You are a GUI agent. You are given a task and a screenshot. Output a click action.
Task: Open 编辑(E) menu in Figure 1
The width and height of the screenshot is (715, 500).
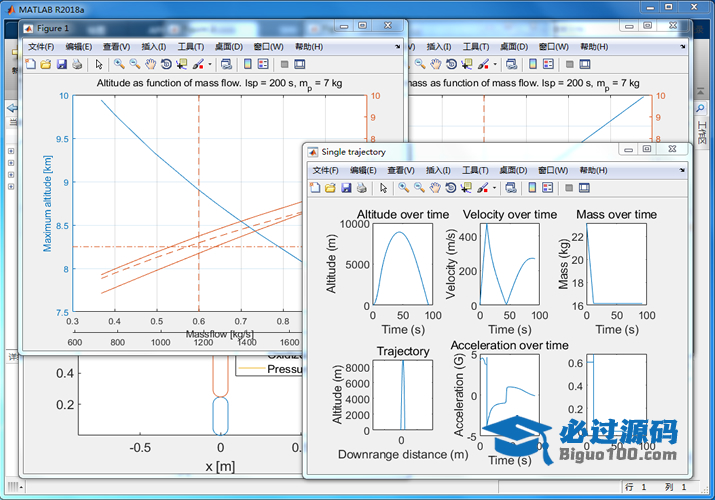click(79, 47)
